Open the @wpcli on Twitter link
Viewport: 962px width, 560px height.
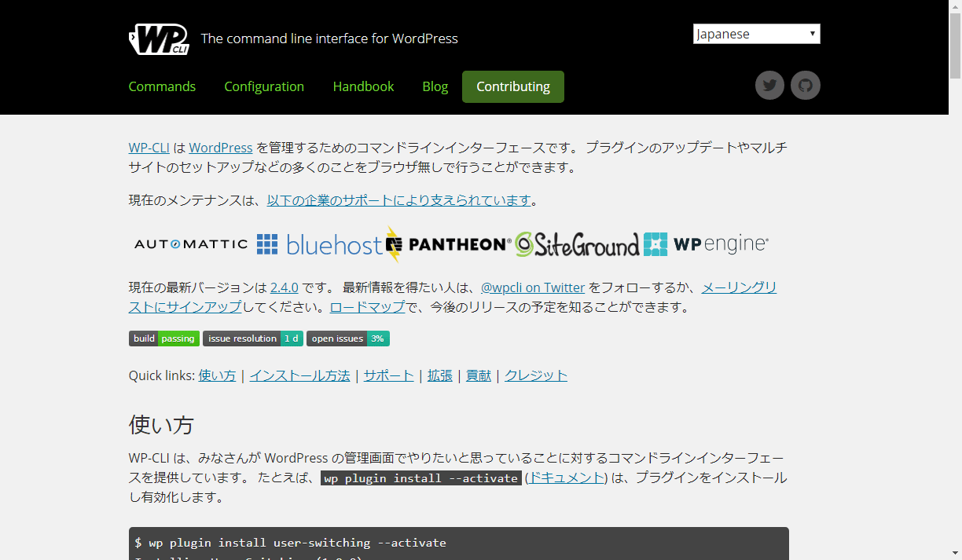pyautogui.click(x=533, y=287)
